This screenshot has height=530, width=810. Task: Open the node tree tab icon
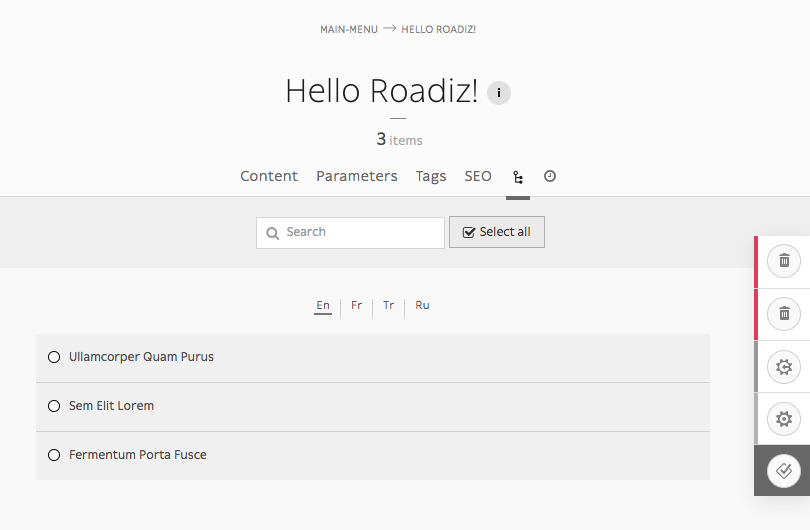coord(518,177)
